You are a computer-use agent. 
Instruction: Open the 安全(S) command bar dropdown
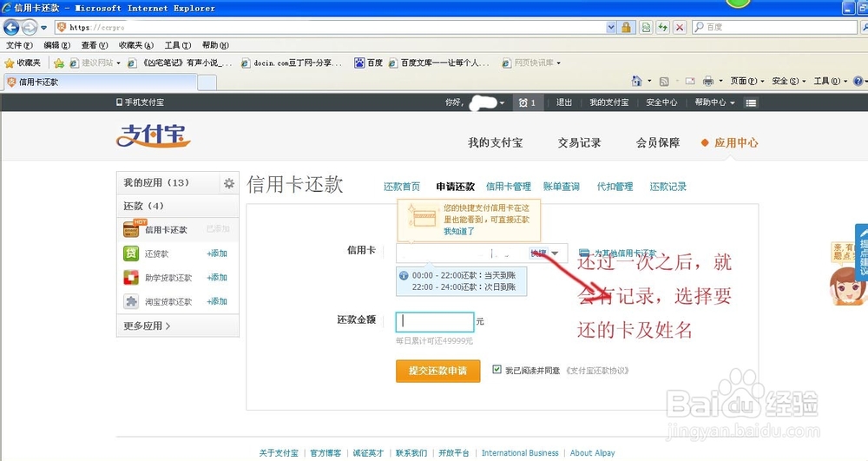(x=789, y=82)
